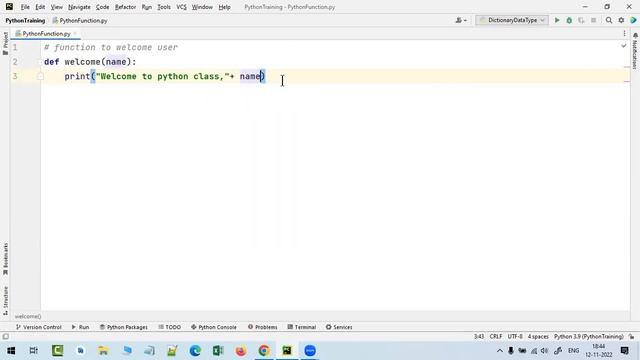Open Search Everywhere magnifier
The image size is (640, 360).
coord(609,20)
